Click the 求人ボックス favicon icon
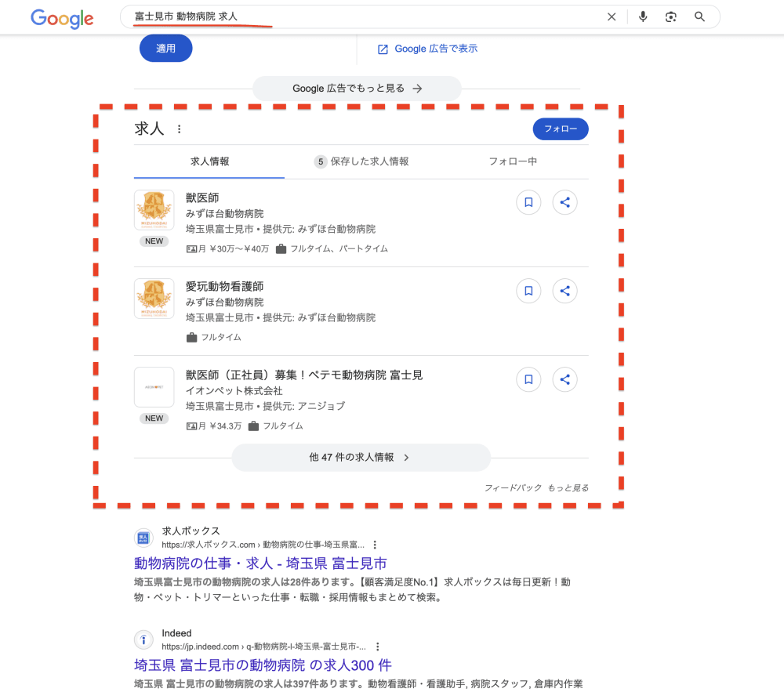784x692 pixels. [x=143, y=537]
